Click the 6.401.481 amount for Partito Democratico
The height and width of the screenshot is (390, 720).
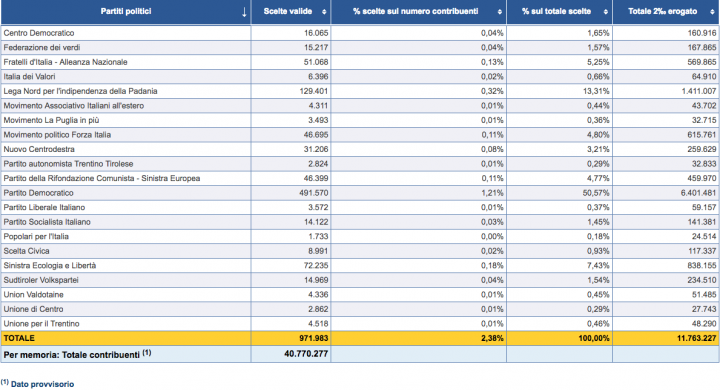[698, 193]
